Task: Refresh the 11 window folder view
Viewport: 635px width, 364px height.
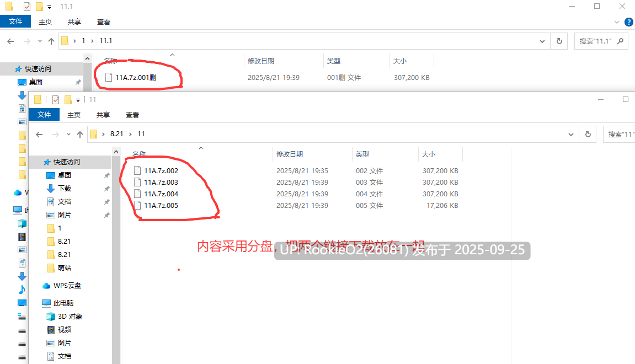Action: coord(588,135)
